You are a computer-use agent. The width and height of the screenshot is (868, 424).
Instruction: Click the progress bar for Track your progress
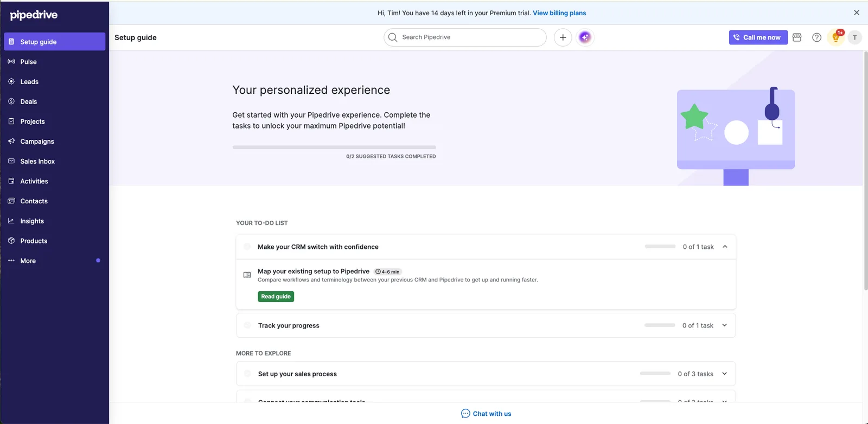point(660,325)
